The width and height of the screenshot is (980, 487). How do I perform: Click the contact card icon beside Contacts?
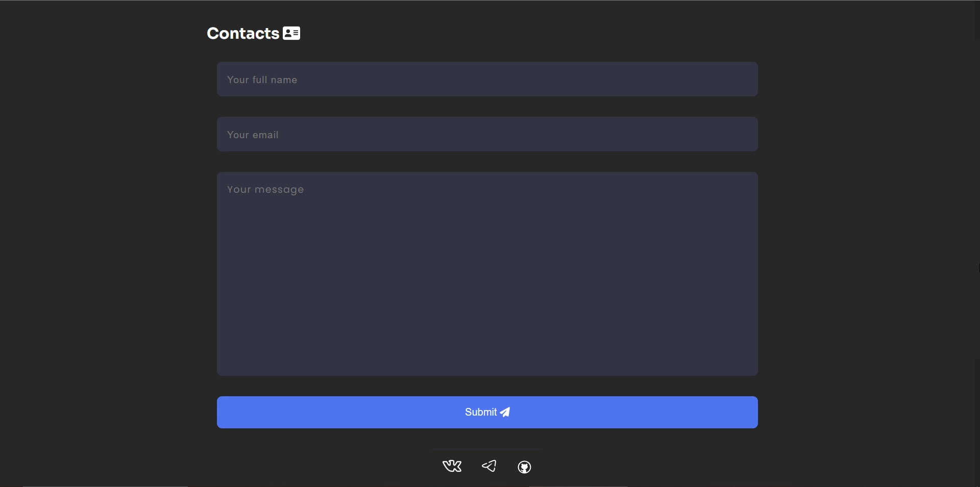[x=291, y=33]
